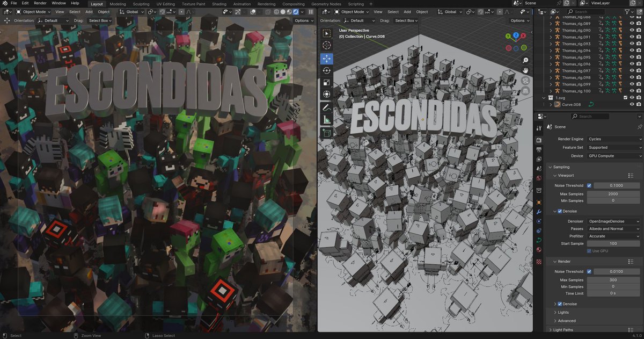Select the Rotate tool in right viewport
The image size is (644, 339).
[326, 70]
